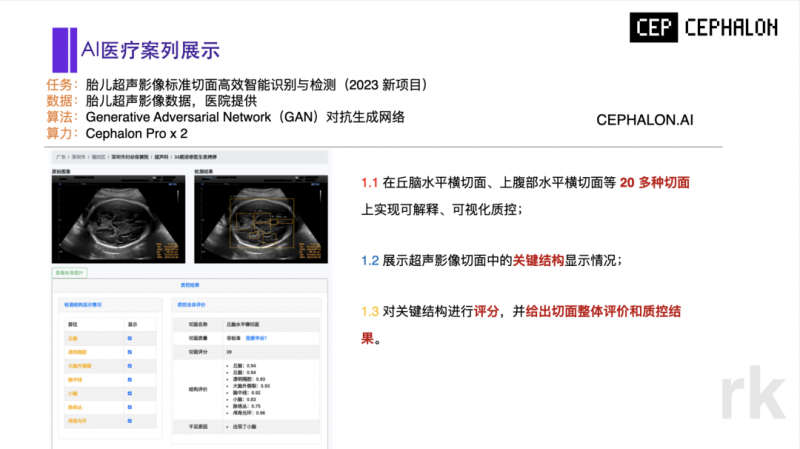Image resolution: width=800 pixels, height=449 pixels.
Task: Toggle the 大脑外侧裂 display checkbox
Action: pyautogui.click(x=130, y=365)
